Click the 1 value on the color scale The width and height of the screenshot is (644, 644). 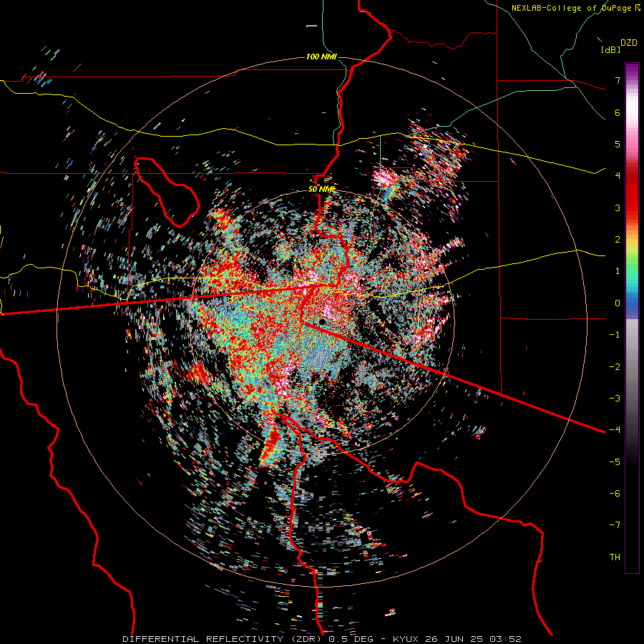pyautogui.click(x=618, y=271)
